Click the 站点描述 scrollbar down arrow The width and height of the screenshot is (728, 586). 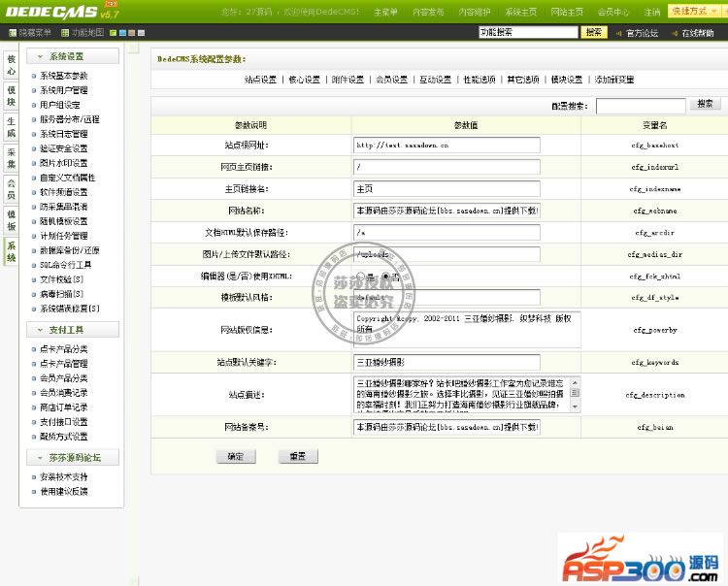click(x=576, y=407)
